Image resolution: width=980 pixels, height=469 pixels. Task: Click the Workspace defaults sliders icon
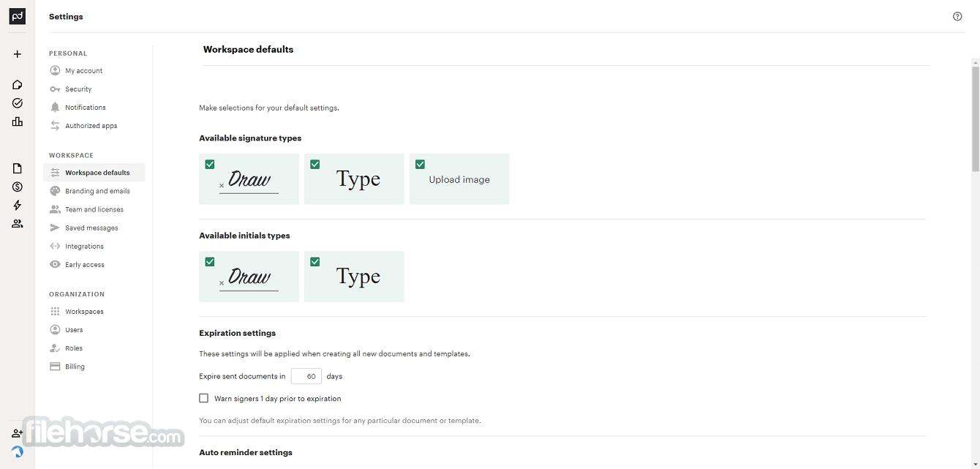tap(55, 173)
